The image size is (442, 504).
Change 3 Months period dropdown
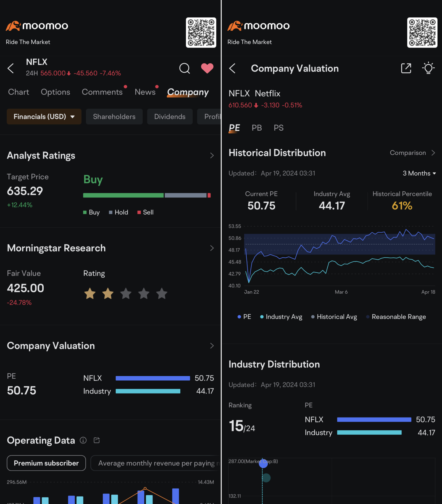[x=419, y=173]
